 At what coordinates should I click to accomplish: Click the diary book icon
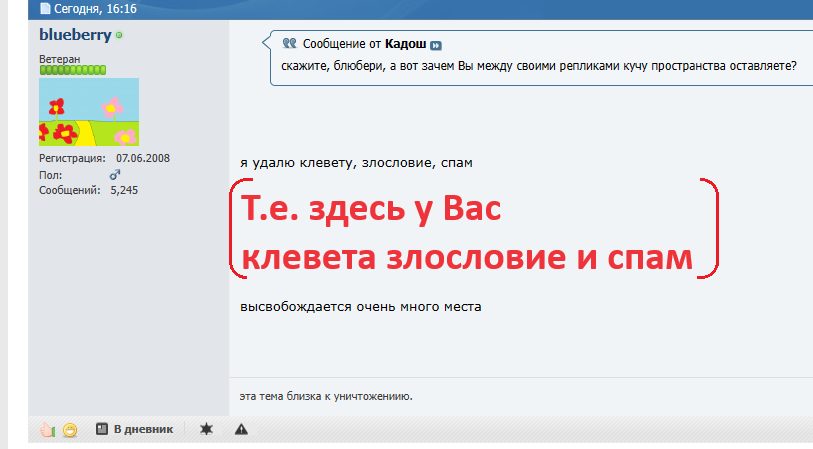101,429
